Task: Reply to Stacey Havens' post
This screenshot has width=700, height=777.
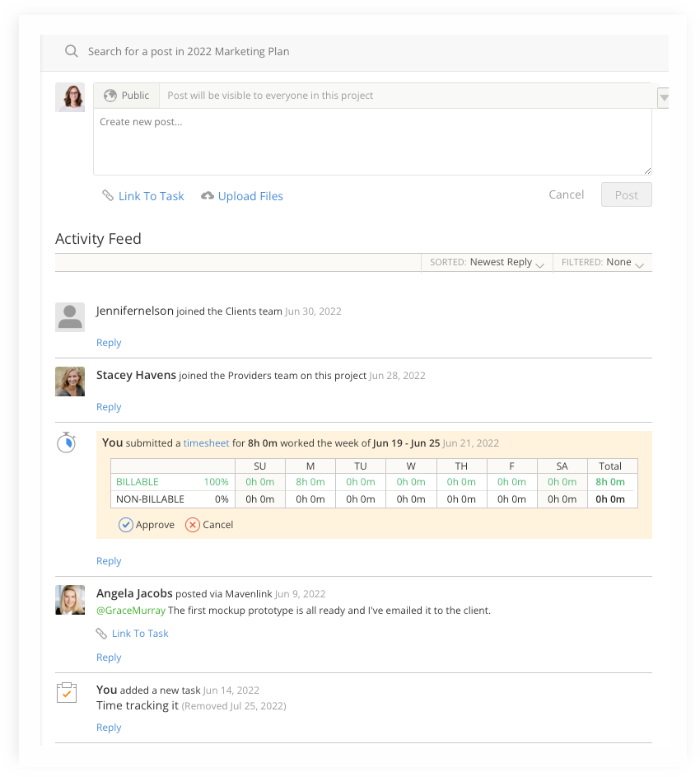Action: [108, 406]
